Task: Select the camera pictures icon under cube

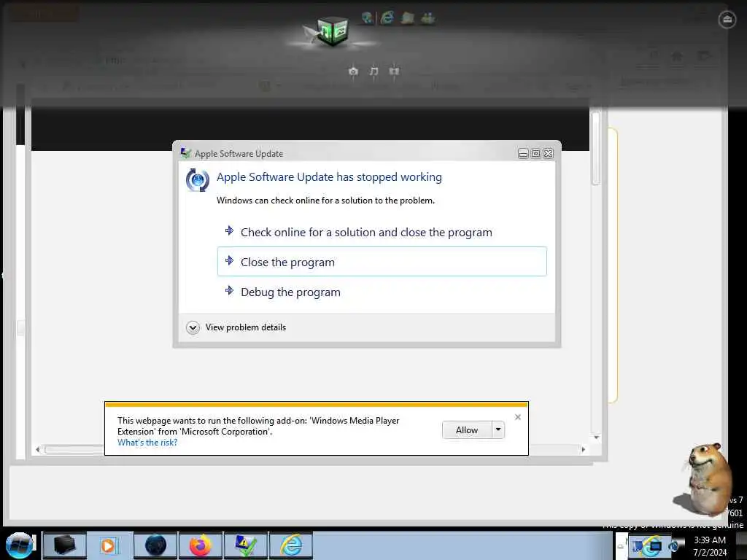Action: tap(353, 71)
